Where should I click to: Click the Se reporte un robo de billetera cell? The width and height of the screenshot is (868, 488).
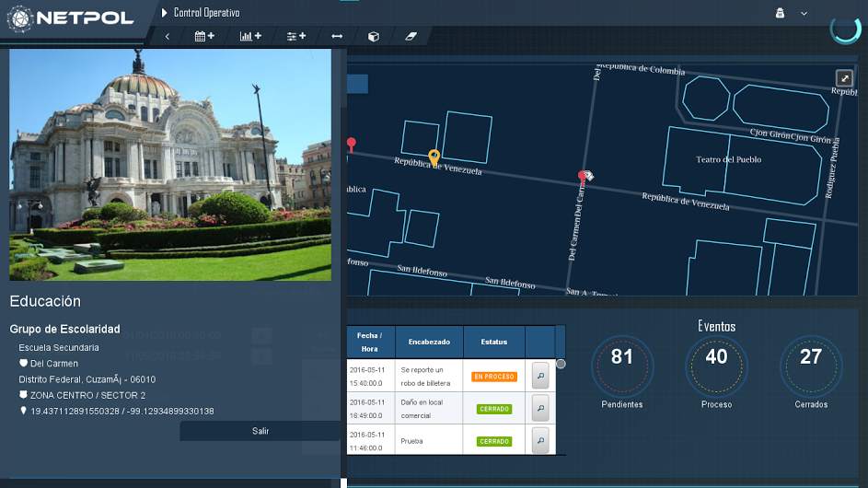(429, 376)
